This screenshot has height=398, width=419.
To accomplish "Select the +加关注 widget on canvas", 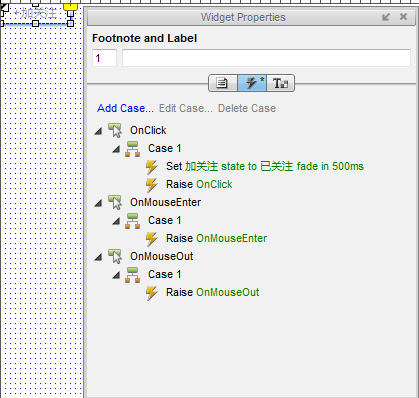I will (x=35, y=14).
